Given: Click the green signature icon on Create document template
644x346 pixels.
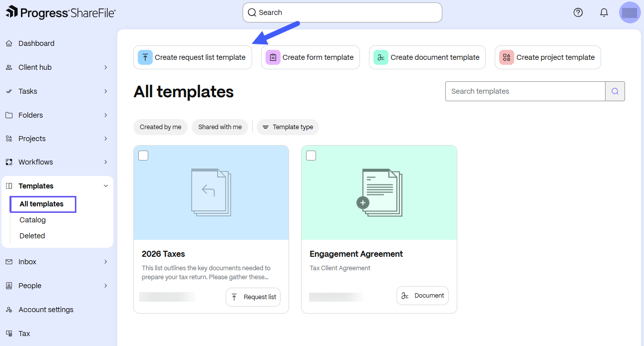Looking at the screenshot, I should 381,57.
